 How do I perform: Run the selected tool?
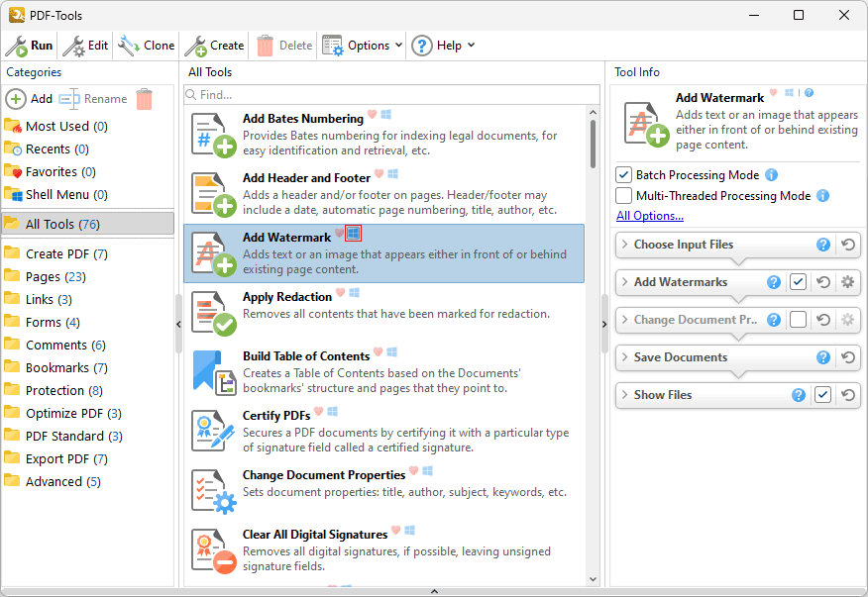coord(30,46)
